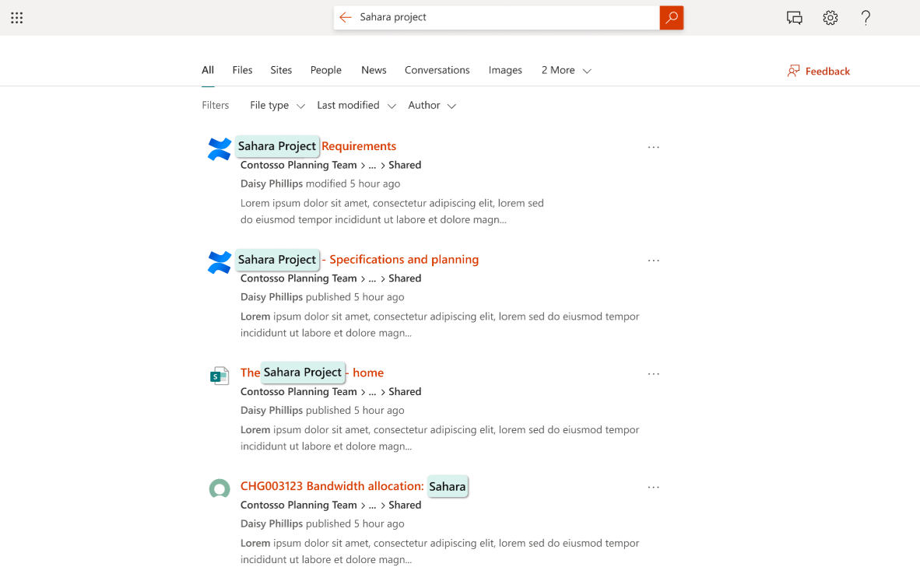Click SharePoint icon beside The Sahara Project home

pyautogui.click(x=219, y=376)
